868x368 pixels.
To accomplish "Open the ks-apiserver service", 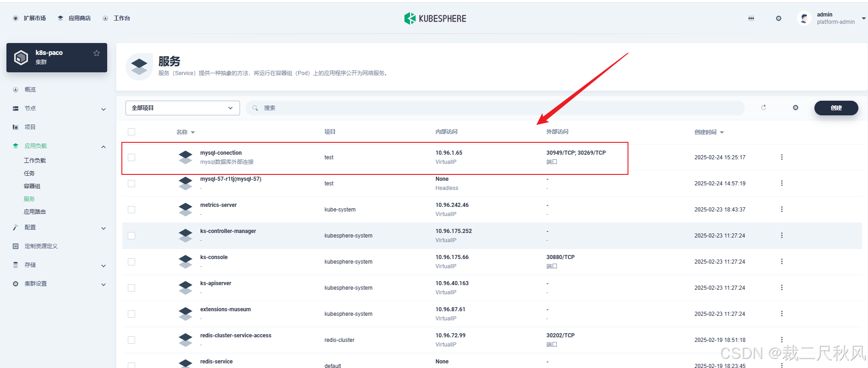I will [x=216, y=283].
